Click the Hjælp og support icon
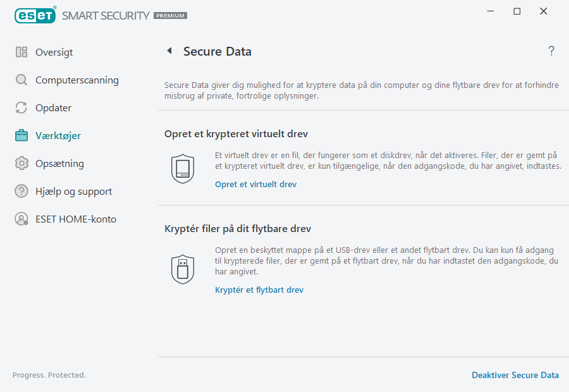The height and width of the screenshot is (392, 569). pyautogui.click(x=21, y=191)
